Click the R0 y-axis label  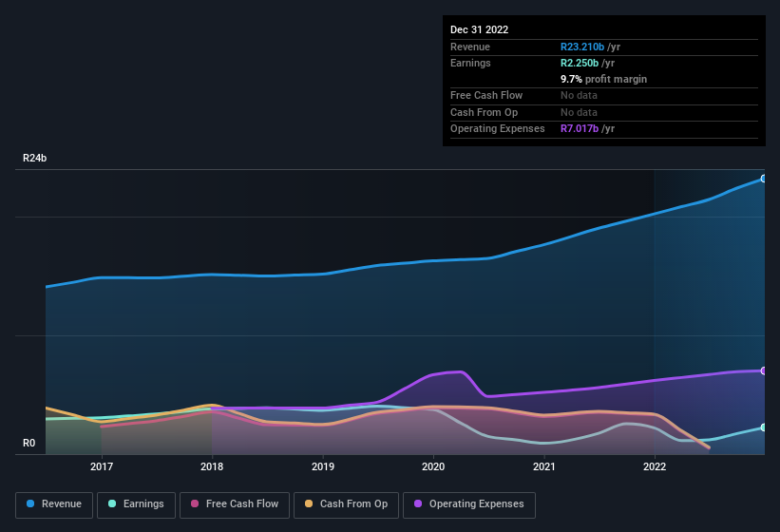click(29, 443)
